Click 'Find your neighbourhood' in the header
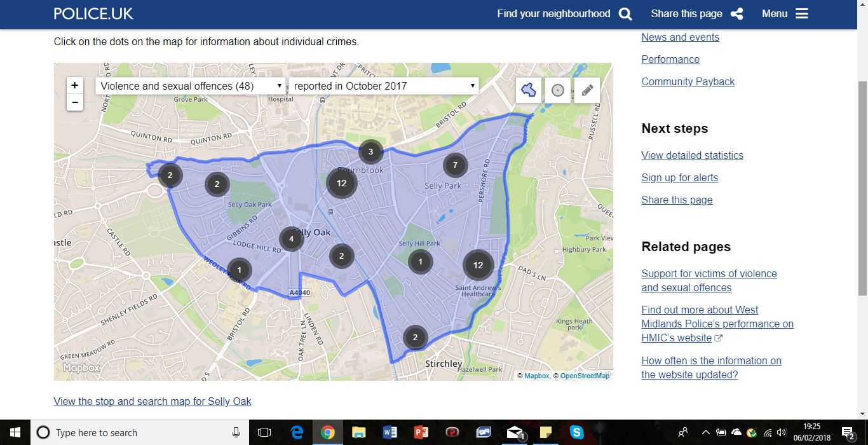Image resolution: width=868 pixels, height=445 pixels. tap(553, 14)
